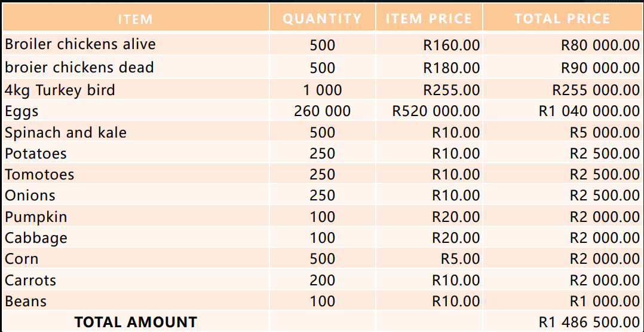Click the 4kg Turkey bird cell
This screenshot has height=332, width=644.
coord(60,90)
